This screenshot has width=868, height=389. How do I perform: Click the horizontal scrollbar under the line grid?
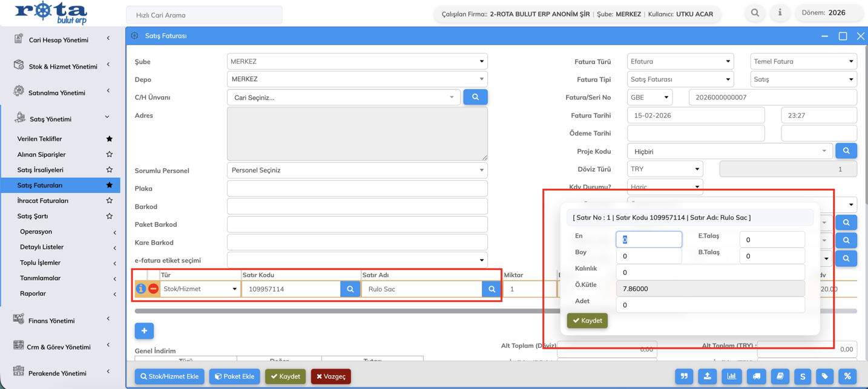(x=339, y=311)
